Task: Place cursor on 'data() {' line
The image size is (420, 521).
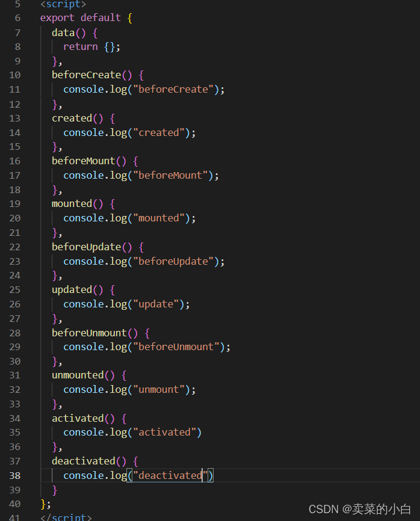Action: pyautogui.click(x=75, y=33)
